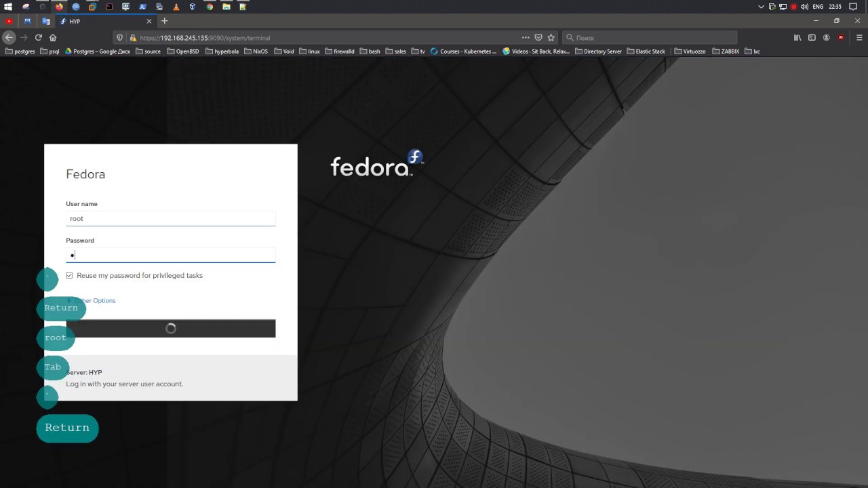Click the Log In button with spinner
Screen dimensions: 868x488
pyautogui.click(x=170, y=328)
